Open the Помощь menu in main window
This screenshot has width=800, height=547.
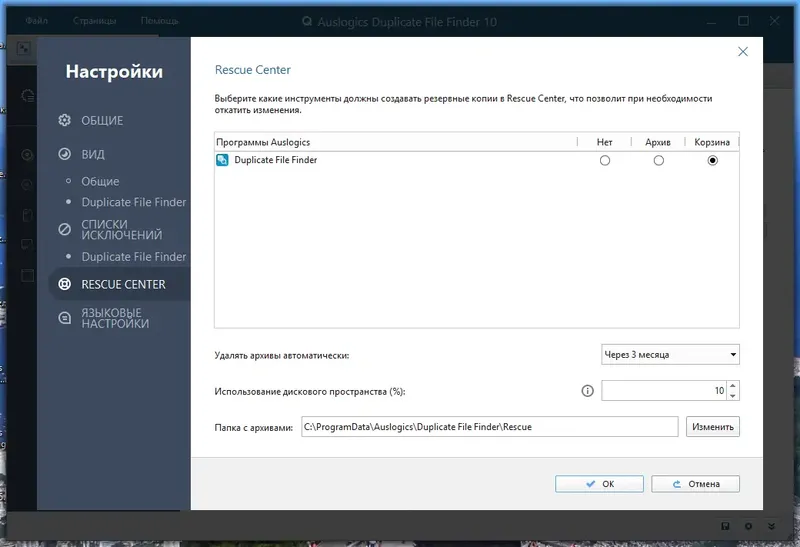pyautogui.click(x=159, y=21)
